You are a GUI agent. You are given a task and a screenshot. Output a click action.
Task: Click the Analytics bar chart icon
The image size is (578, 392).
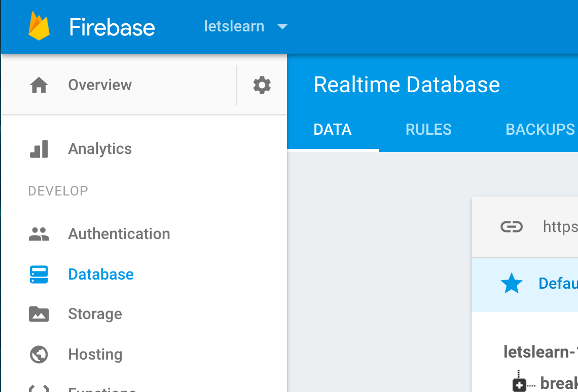[x=39, y=149]
